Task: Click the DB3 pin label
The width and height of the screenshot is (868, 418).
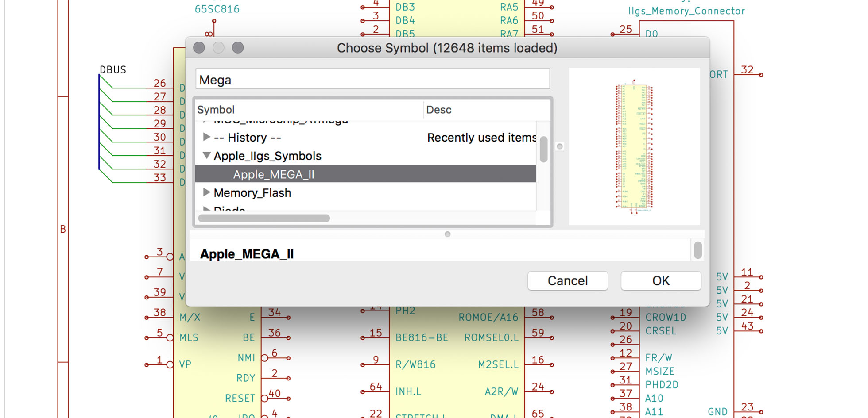Action: click(405, 7)
